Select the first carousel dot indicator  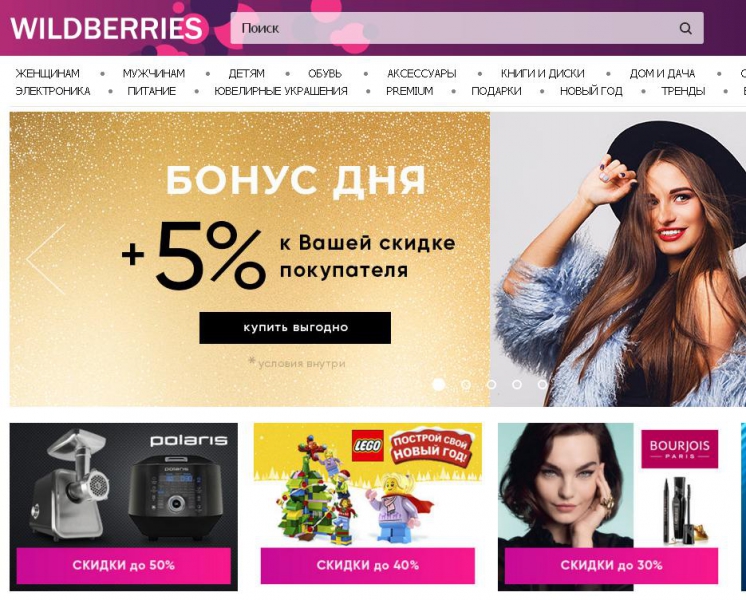[439, 384]
